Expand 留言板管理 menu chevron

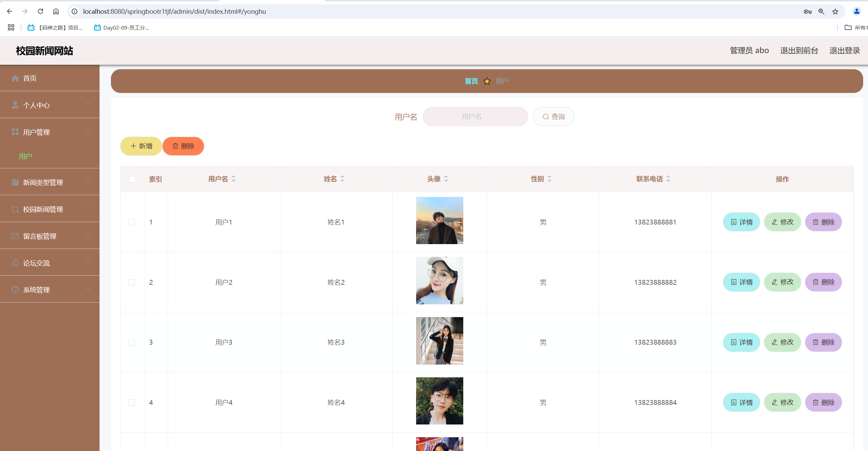click(x=88, y=235)
